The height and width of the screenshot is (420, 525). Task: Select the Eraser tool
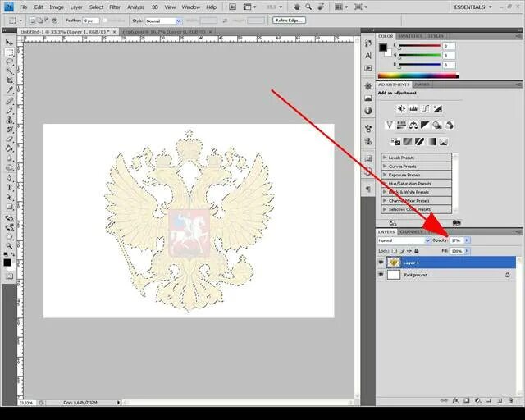pyautogui.click(x=9, y=139)
